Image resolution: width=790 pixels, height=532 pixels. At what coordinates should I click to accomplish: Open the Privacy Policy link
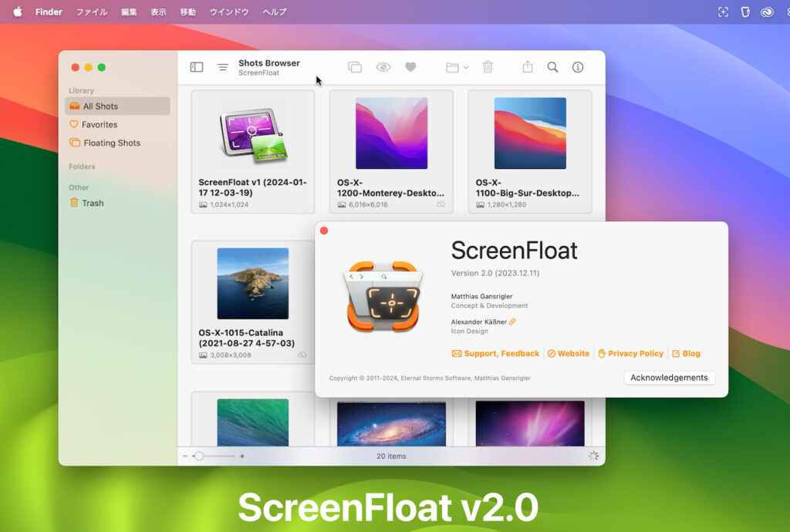(631, 353)
